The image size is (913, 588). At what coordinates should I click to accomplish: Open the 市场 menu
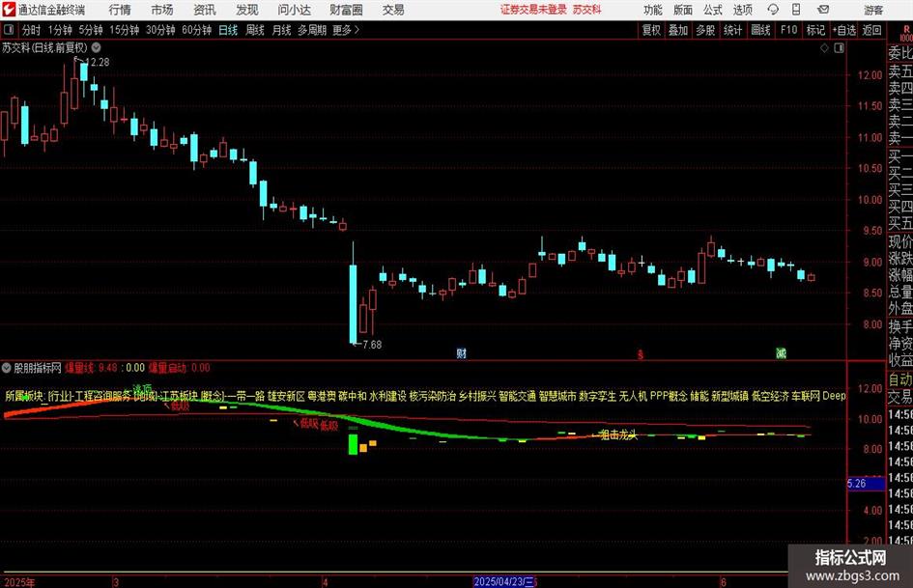(162, 10)
